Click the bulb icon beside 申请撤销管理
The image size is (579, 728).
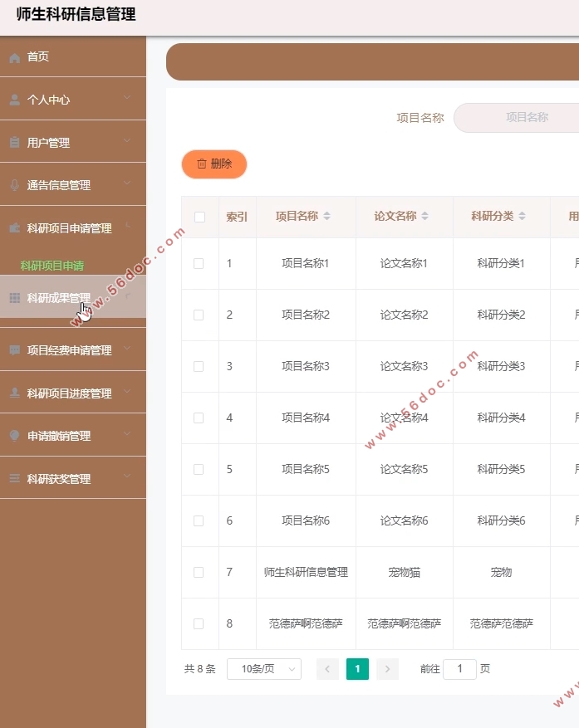[x=15, y=436]
